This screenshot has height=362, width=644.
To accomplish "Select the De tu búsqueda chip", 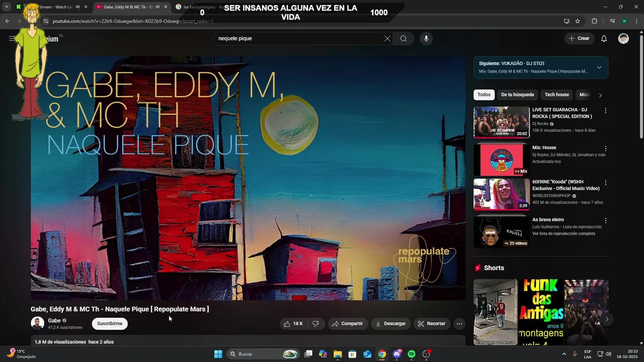I will click(x=517, y=95).
